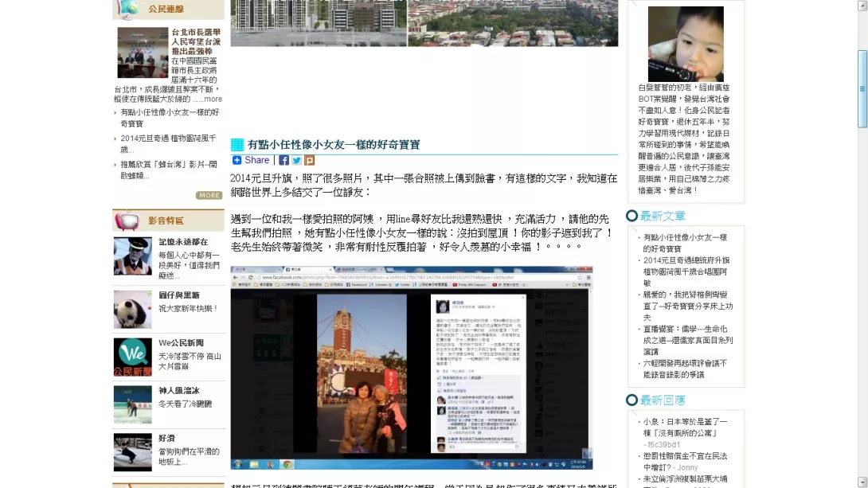
Task: Open 台北市長選舉 news headline link
Action: click(195, 41)
